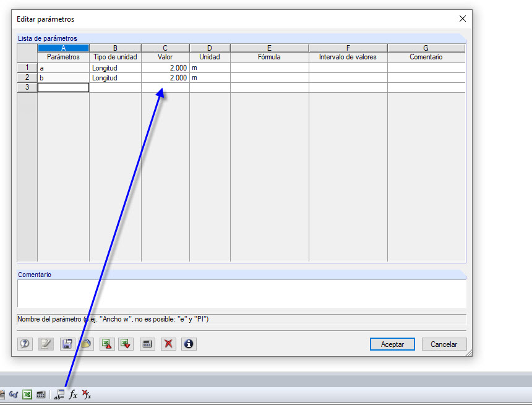Select column C header

click(165, 48)
